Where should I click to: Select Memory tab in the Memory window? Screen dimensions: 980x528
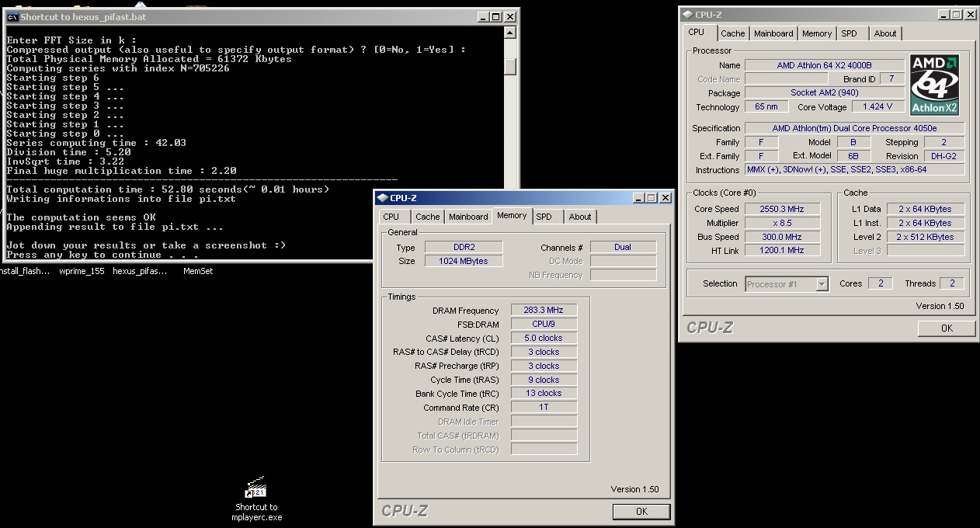pyautogui.click(x=512, y=215)
